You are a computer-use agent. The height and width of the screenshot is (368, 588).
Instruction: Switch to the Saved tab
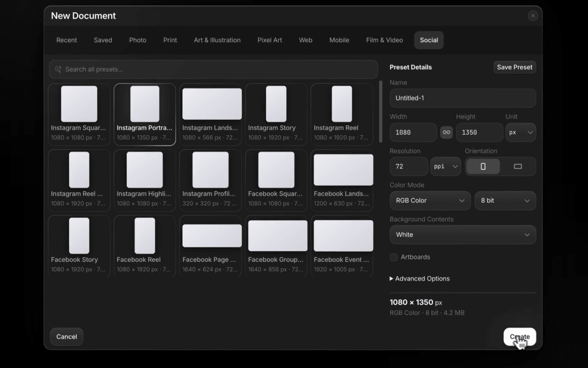pyautogui.click(x=103, y=40)
